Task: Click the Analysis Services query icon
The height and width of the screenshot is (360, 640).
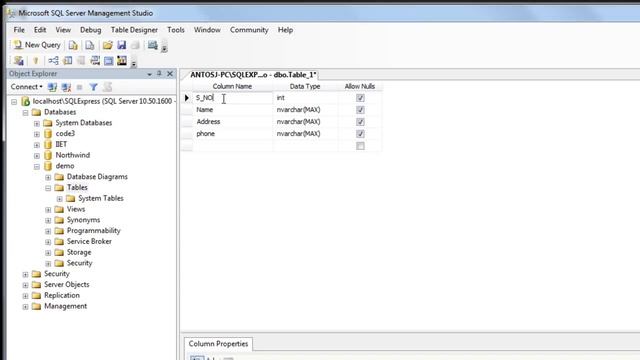Action: [x=89, y=45]
